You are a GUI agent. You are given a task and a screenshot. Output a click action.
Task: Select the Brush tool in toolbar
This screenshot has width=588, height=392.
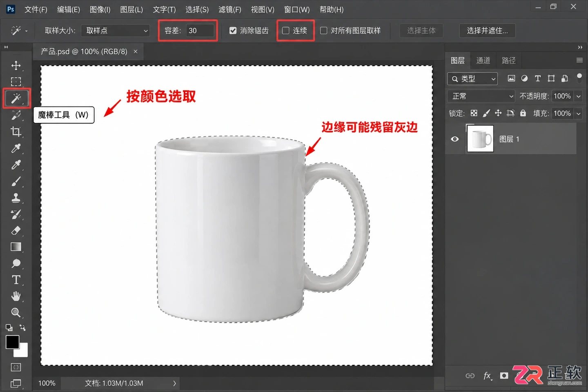pyautogui.click(x=16, y=181)
